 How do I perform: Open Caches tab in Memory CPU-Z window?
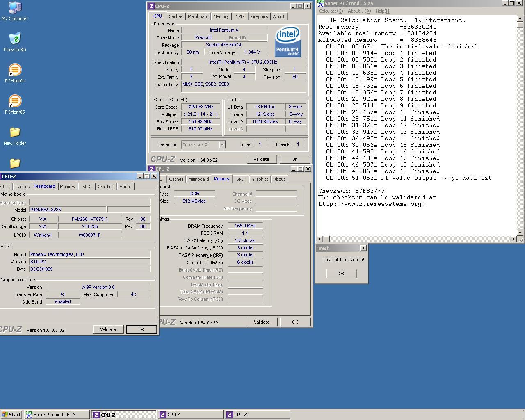click(x=176, y=179)
